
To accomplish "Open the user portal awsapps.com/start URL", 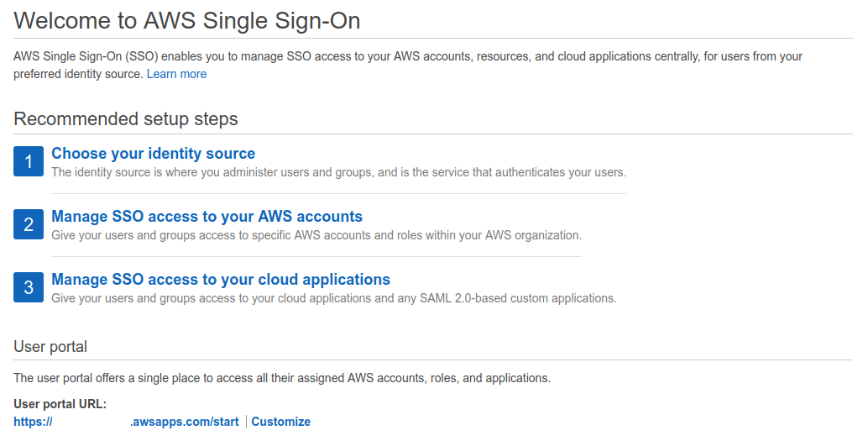I will tap(126, 422).
